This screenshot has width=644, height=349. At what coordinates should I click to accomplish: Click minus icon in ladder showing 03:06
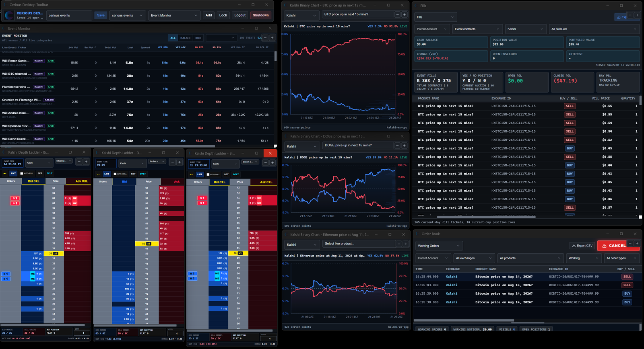point(173,162)
